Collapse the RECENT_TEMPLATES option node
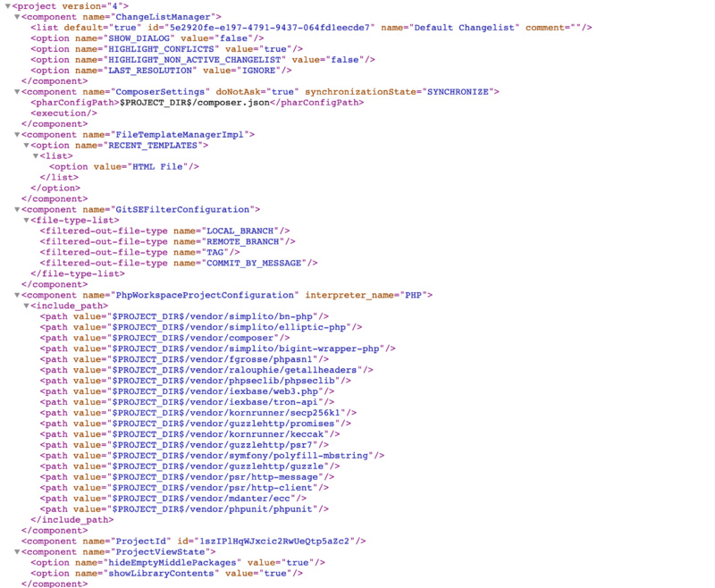Screen dimensions: 715x588 coord(25,146)
